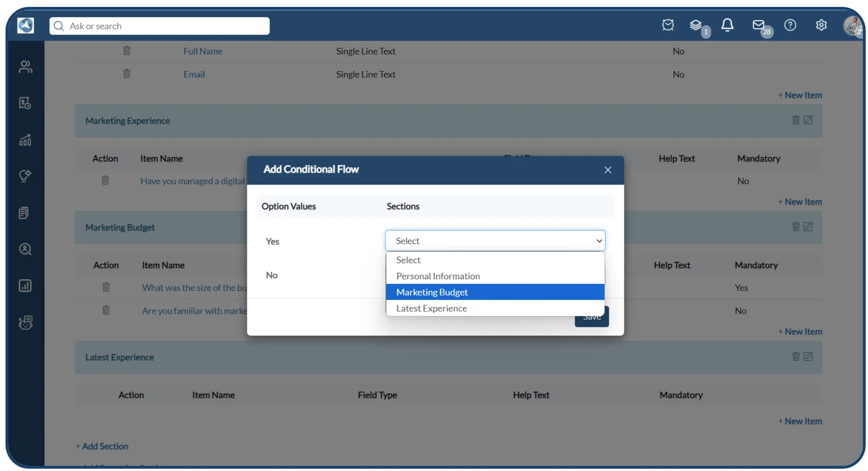This screenshot has width=868, height=471.
Task: Choose Personal Information from the dropdown list
Action: coord(495,276)
